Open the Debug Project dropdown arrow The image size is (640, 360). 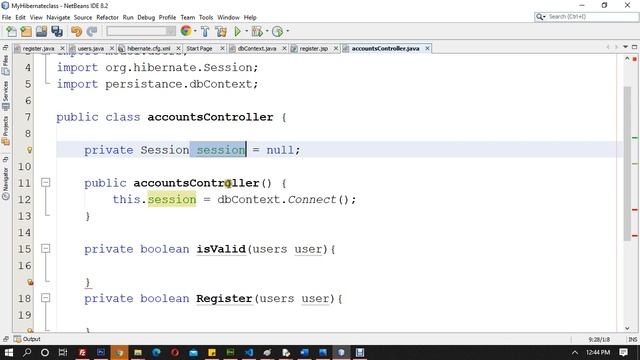267,31
